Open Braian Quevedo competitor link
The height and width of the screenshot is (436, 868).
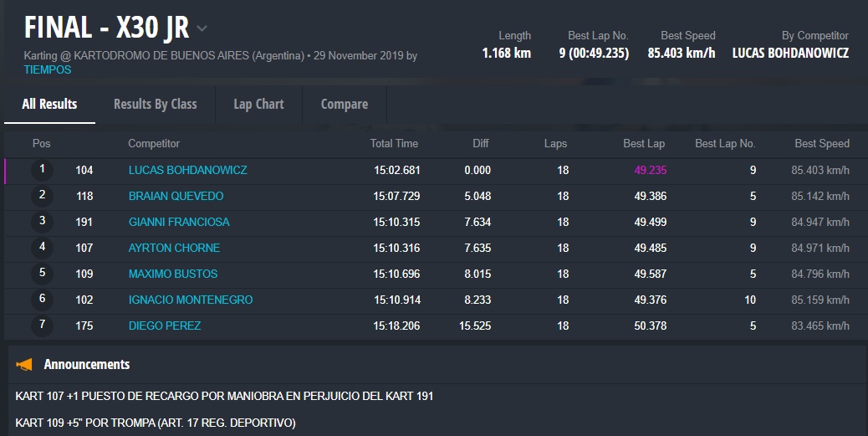[x=176, y=196]
